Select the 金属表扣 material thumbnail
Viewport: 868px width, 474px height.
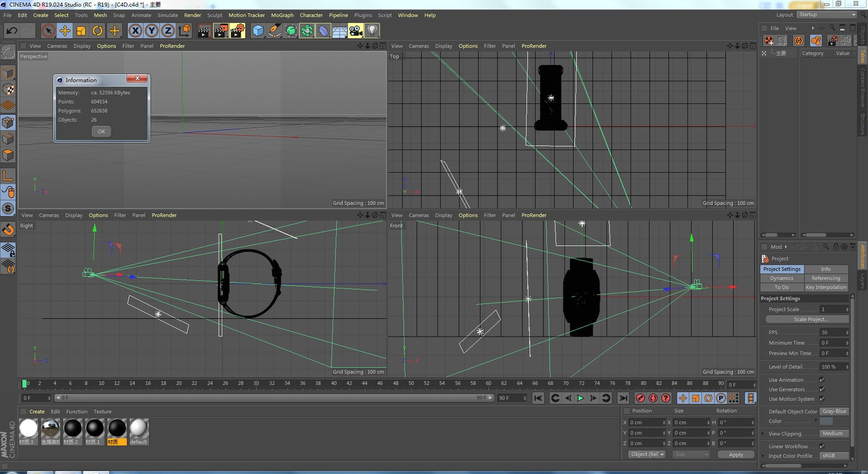pos(50,431)
